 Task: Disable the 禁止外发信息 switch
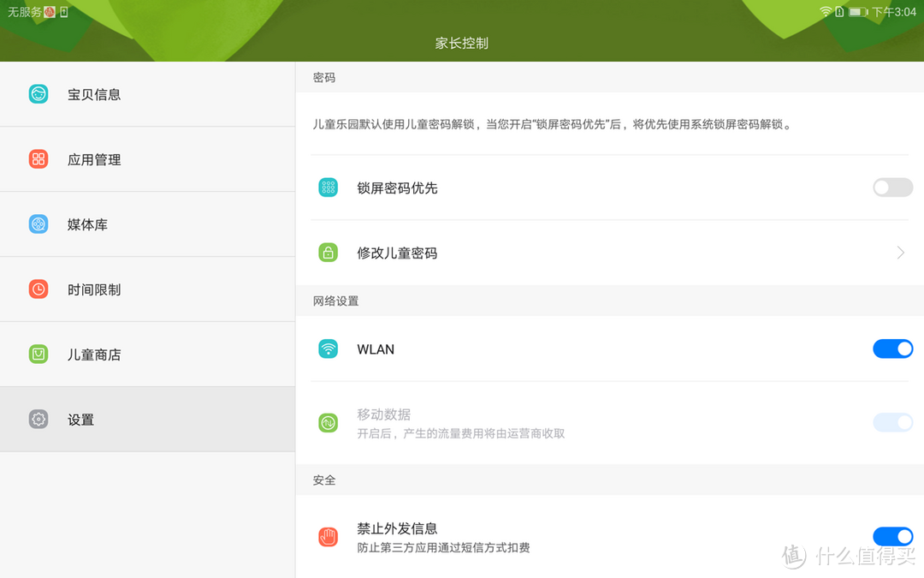(x=892, y=536)
